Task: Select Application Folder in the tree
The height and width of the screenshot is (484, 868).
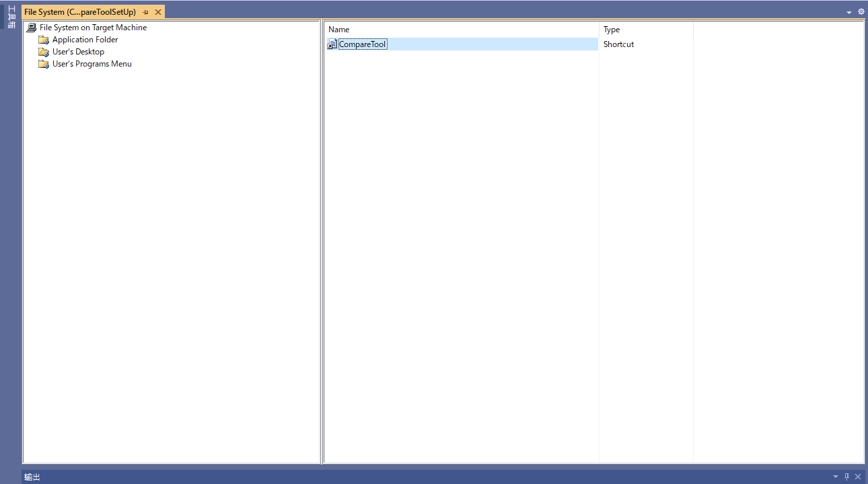Action: tap(85, 40)
